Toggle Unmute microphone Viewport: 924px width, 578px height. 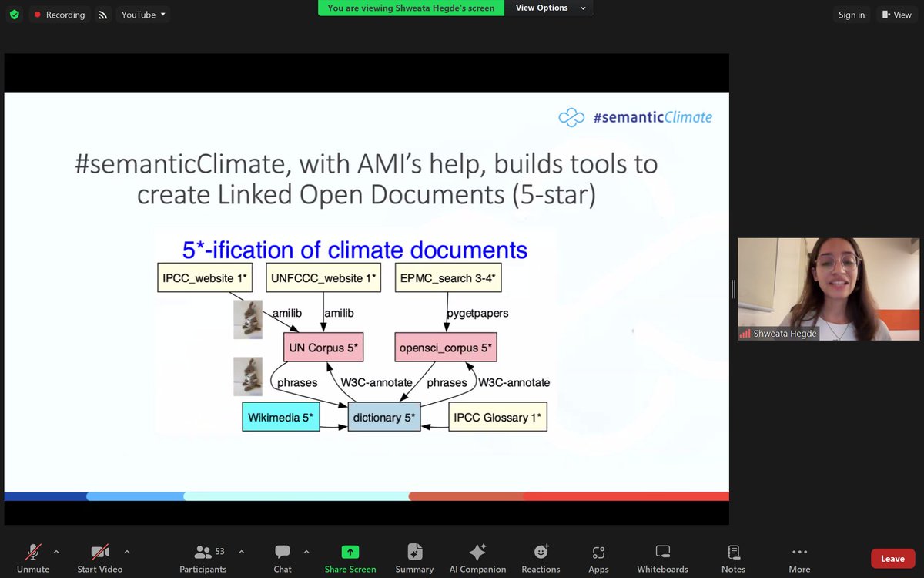[33, 559]
